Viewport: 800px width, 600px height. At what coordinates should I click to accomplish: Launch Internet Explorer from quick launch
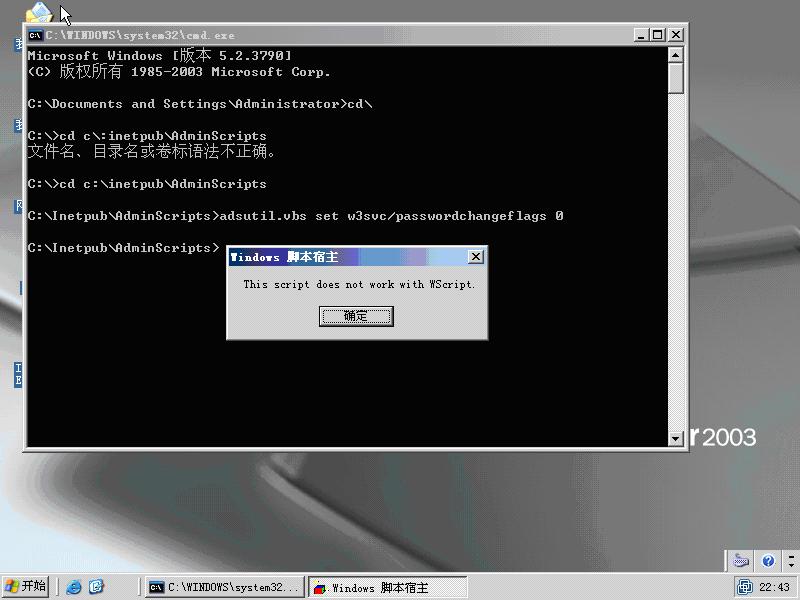(74, 587)
